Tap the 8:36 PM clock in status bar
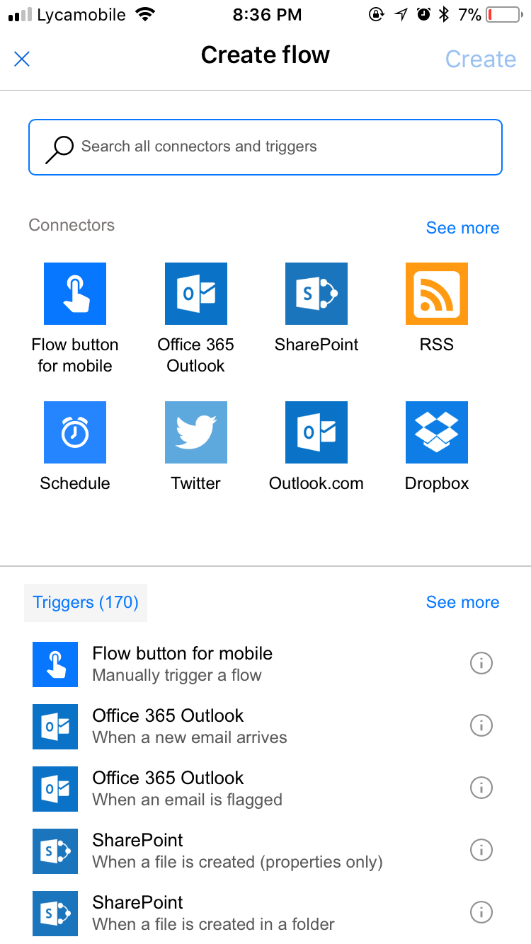 [267, 14]
